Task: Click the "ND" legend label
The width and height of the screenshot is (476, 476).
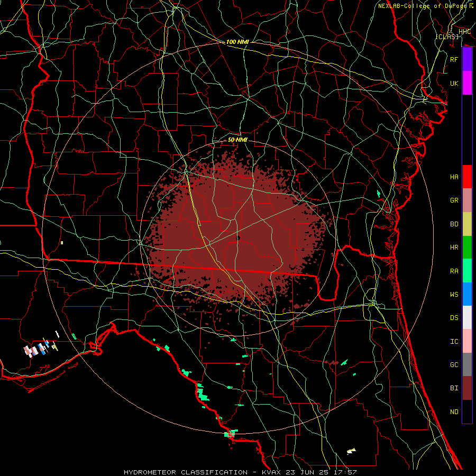Action: point(454,411)
